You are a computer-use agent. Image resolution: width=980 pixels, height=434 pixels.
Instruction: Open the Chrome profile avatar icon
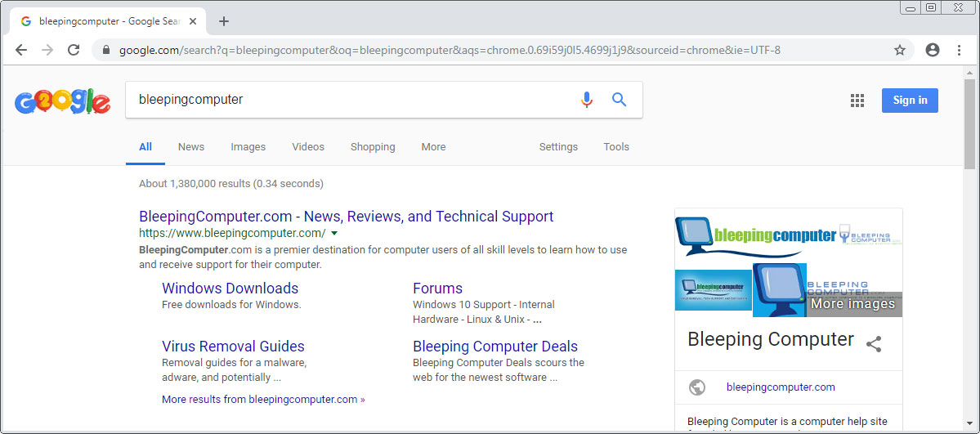pyautogui.click(x=933, y=50)
